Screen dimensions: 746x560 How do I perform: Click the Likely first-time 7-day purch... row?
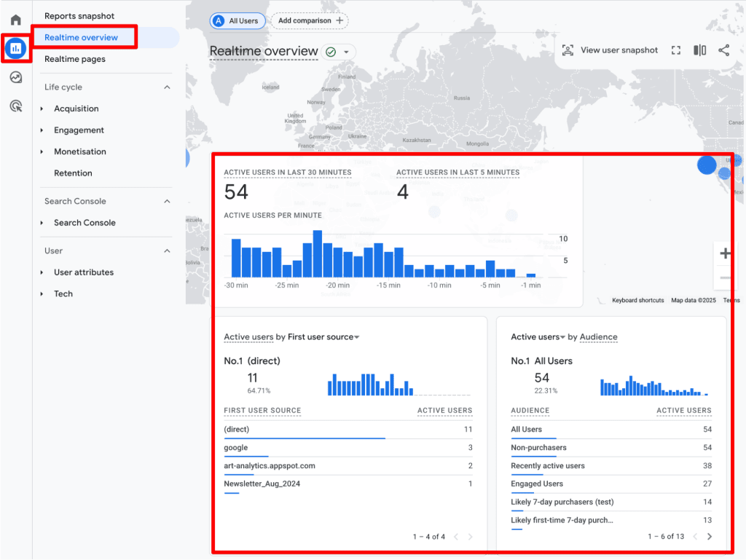coord(611,520)
